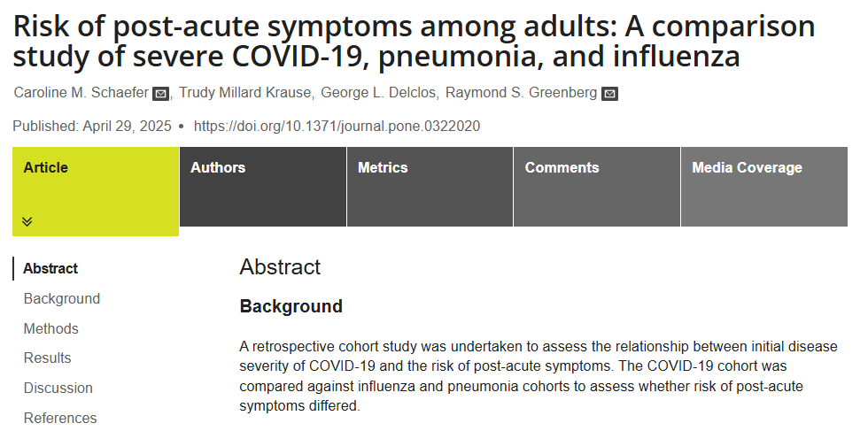This screenshot has height=431, width=868.
Task: Jump to Abstract in sidebar navigation
Action: pyautogui.click(x=50, y=268)
